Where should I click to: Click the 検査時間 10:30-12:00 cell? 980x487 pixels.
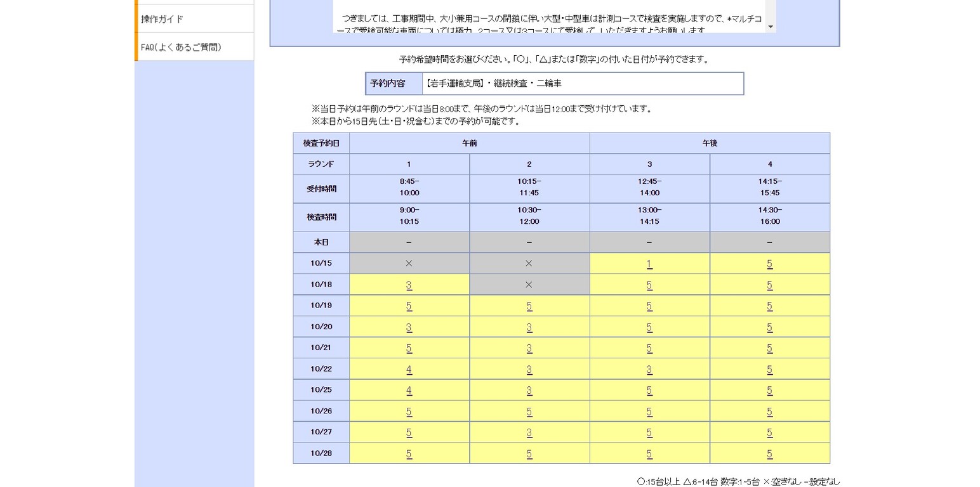[x=529, y=217]
